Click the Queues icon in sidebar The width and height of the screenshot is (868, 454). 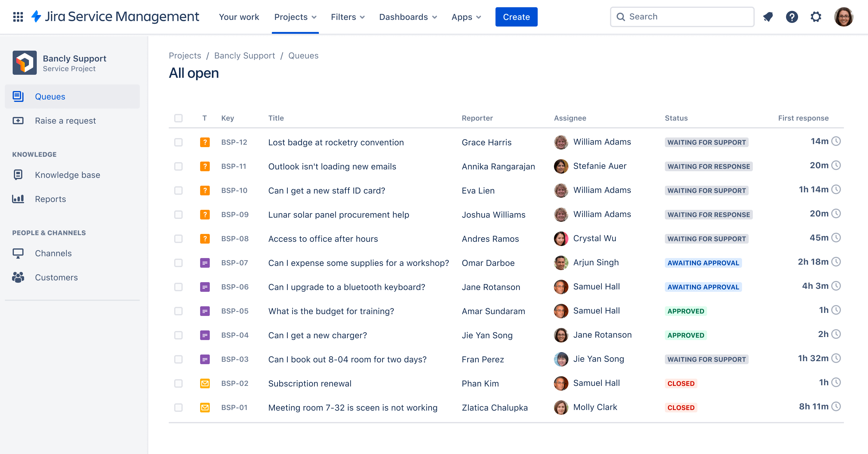(18, 96)
